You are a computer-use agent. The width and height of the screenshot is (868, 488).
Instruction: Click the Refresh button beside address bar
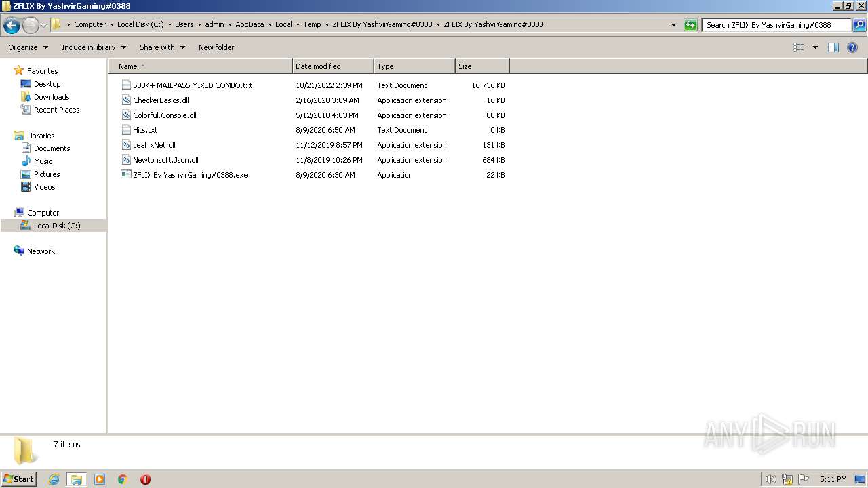click(690, 25)
